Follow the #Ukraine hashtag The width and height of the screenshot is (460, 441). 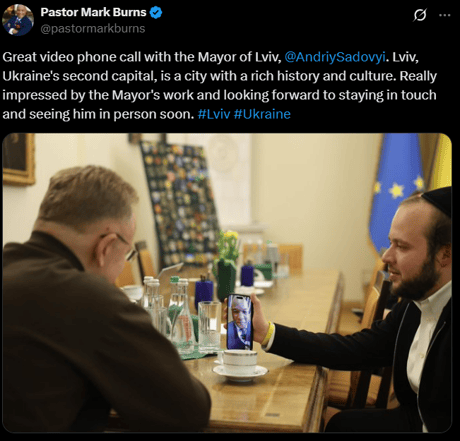click(262, 114)
